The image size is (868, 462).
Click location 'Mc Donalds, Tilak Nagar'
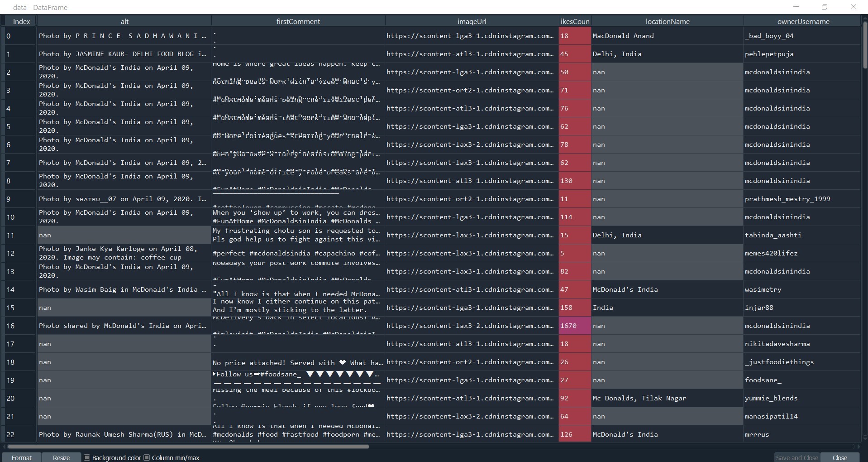coord(668,398)
